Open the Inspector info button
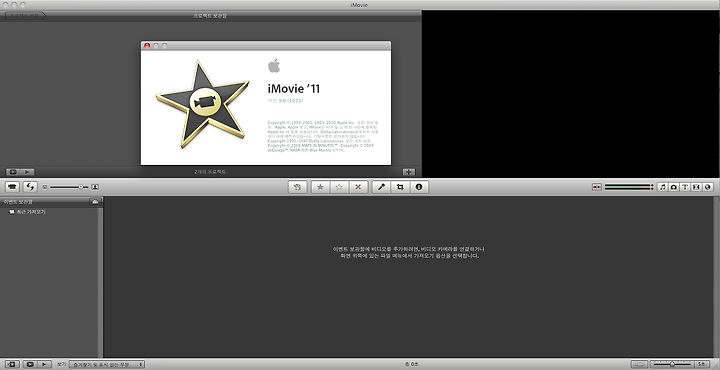The image size is (720, 370). [x=419, y=187]
